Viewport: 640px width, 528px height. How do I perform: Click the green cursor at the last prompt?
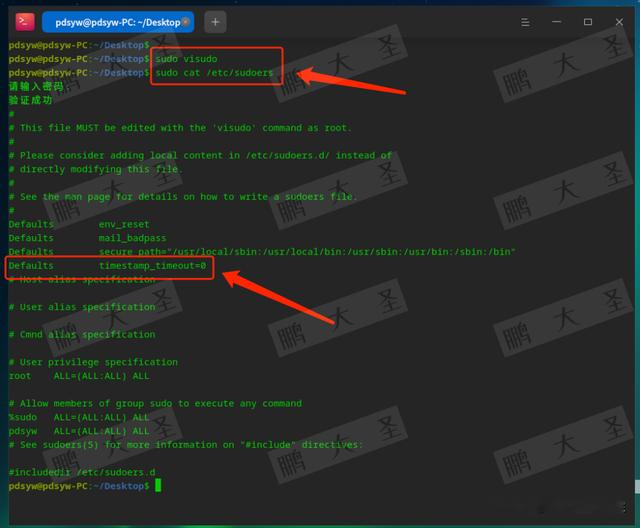[x=158, y=486]
